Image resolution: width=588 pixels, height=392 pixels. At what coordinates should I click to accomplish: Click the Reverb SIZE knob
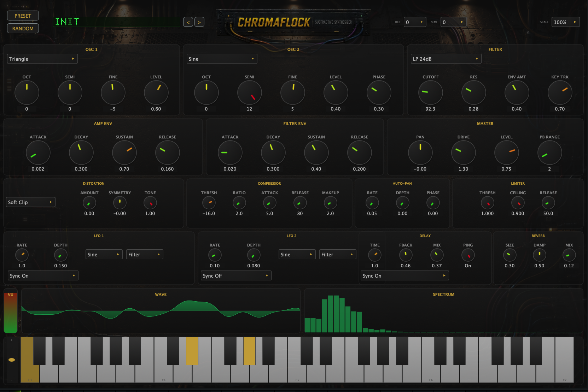click(510, 255)
